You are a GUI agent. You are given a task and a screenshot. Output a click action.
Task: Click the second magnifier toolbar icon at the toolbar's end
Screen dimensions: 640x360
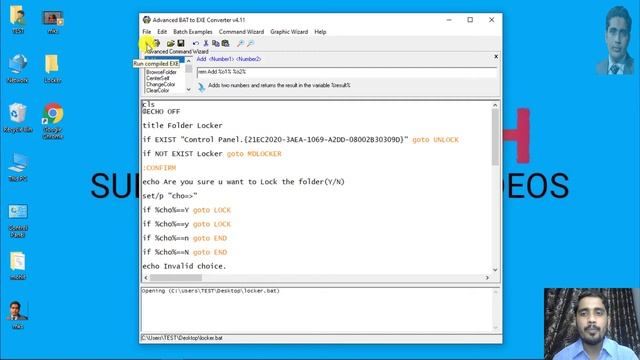(x=251, y=43)
